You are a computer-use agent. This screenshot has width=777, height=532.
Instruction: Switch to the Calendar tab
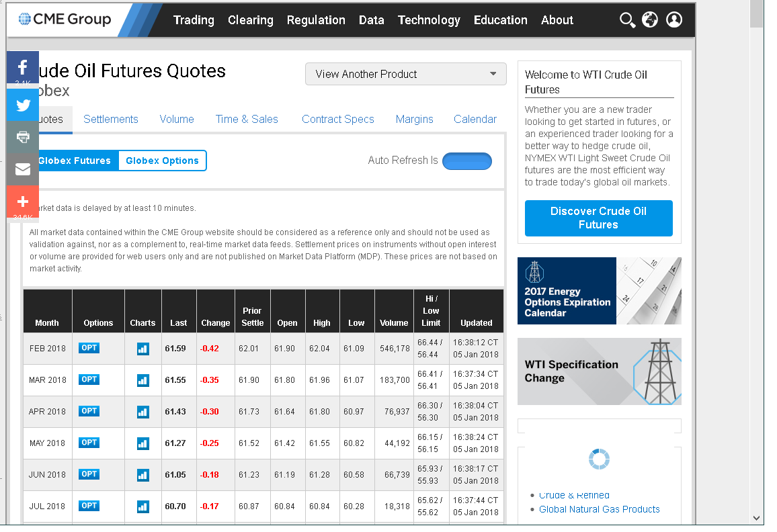click(x=475, y=120)
